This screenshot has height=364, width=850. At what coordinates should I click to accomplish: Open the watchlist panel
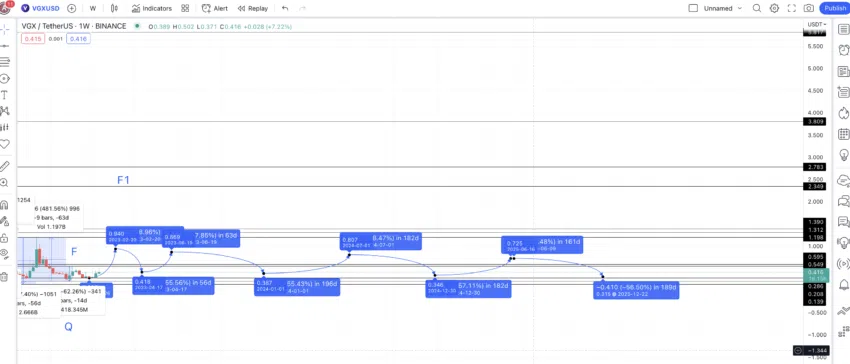pos(843,29)
